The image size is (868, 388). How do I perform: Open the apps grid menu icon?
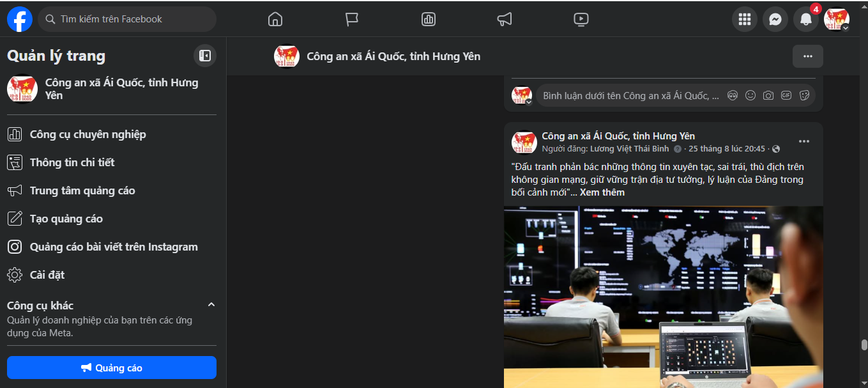click(744, 19)
